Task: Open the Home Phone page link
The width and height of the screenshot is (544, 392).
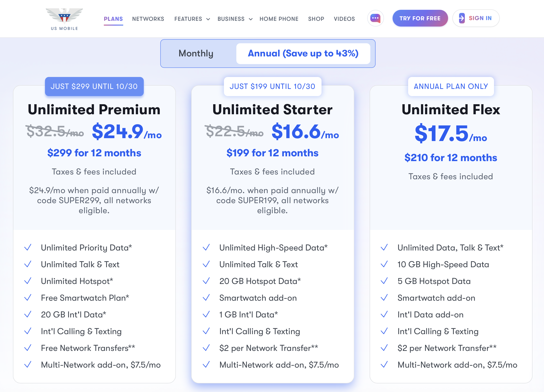Action: click(x=279, y=19)
